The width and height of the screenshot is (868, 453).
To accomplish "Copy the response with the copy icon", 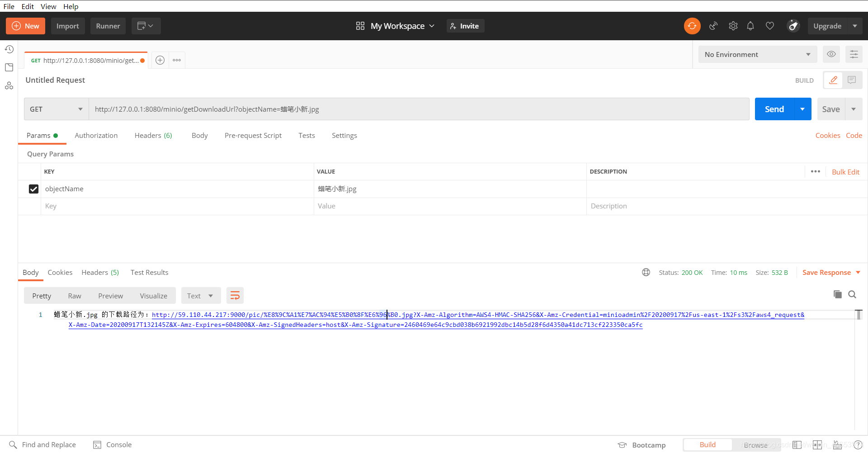I will click(838, 295).
